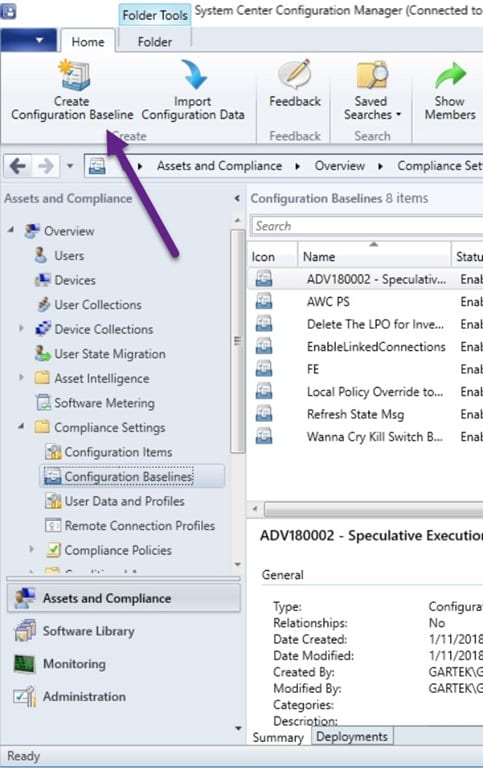483x768 pixels.
Task: Open the blue application menu dropdown
Action: point(29,40)
